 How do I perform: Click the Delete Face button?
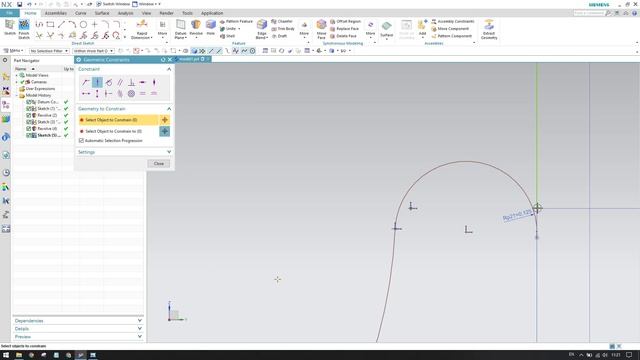pyautogui.click(x=344, y=36)
